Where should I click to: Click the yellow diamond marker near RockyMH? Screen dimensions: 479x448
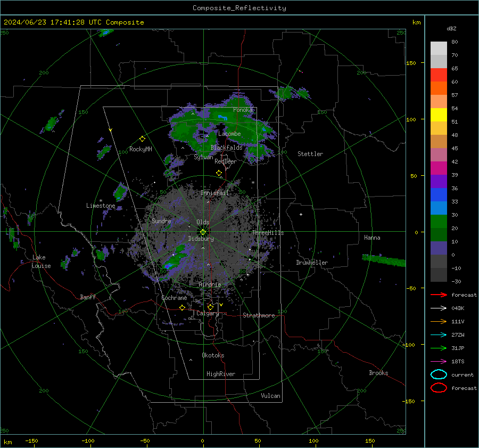click(x=142, y=139)
